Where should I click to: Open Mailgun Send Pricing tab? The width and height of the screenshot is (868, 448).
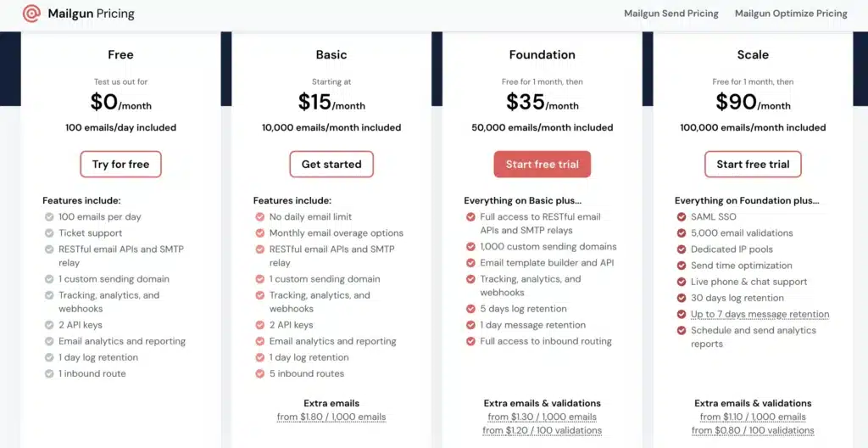[x=670, y=14]
